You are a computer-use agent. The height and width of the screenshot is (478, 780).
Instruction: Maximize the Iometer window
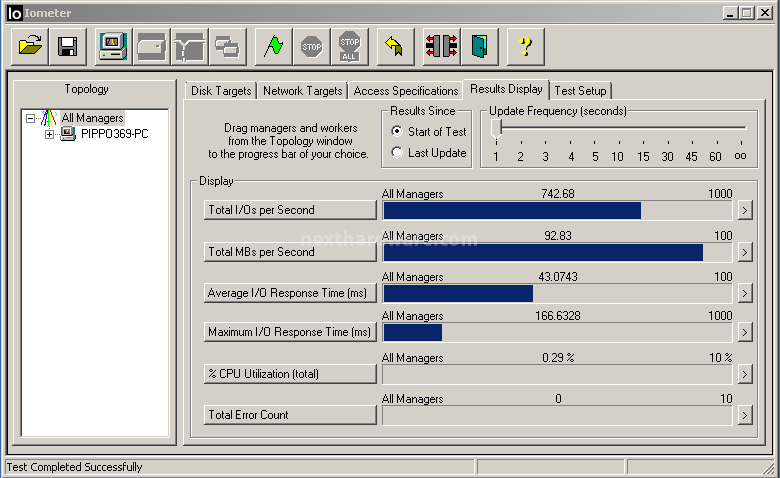coord(747,13)
